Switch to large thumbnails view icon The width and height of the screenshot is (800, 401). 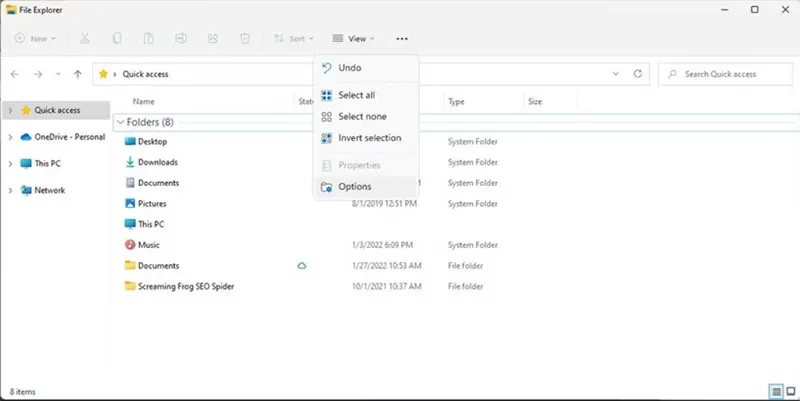click(x=789, y=390)
